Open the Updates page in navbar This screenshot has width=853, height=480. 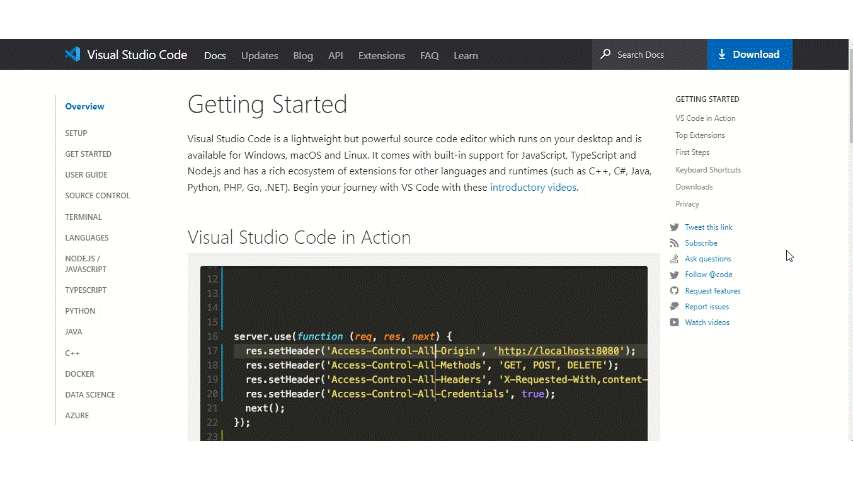click(259, 56)
